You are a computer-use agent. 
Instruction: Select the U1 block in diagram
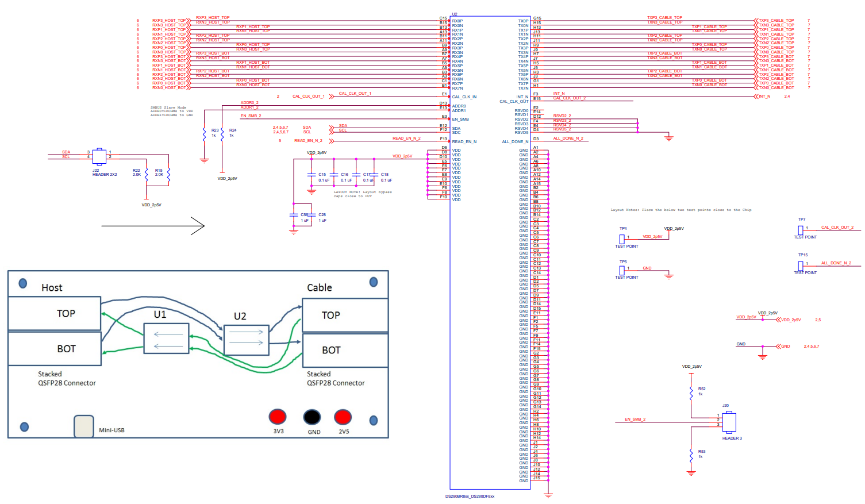(x=166, y=338)
